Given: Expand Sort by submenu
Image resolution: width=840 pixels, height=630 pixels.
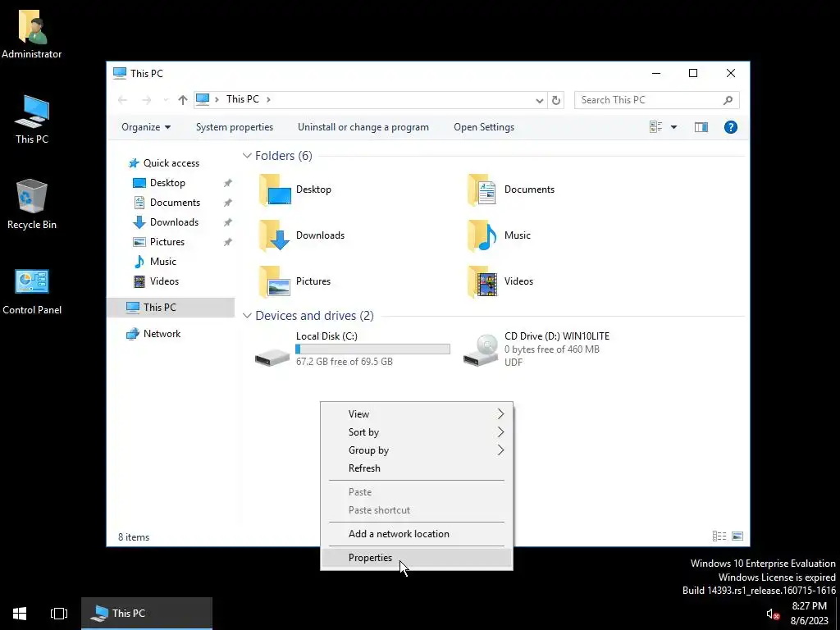Looking at the screenshot, I should [416, 432].
